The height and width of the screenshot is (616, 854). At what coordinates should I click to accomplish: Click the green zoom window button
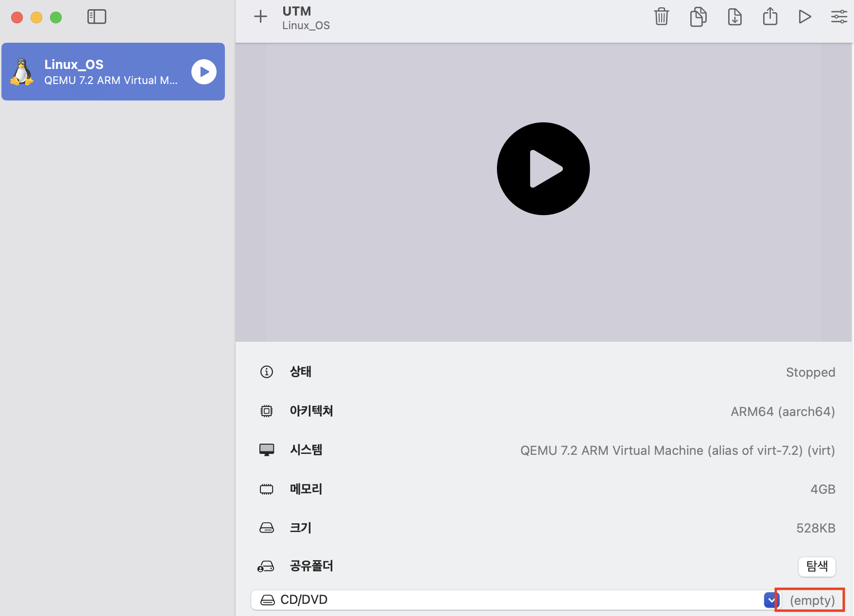tap(56, 17)
